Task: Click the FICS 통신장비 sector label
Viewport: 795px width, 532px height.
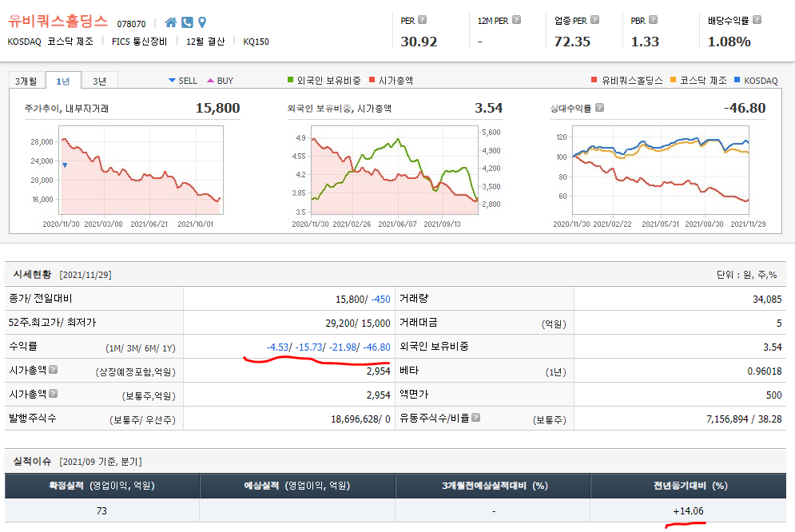Action: (x=140, y=42)
